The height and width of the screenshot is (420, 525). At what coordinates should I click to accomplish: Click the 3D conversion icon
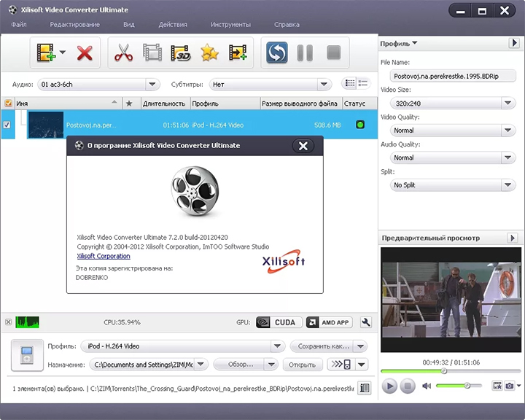(x=181, y=52)
